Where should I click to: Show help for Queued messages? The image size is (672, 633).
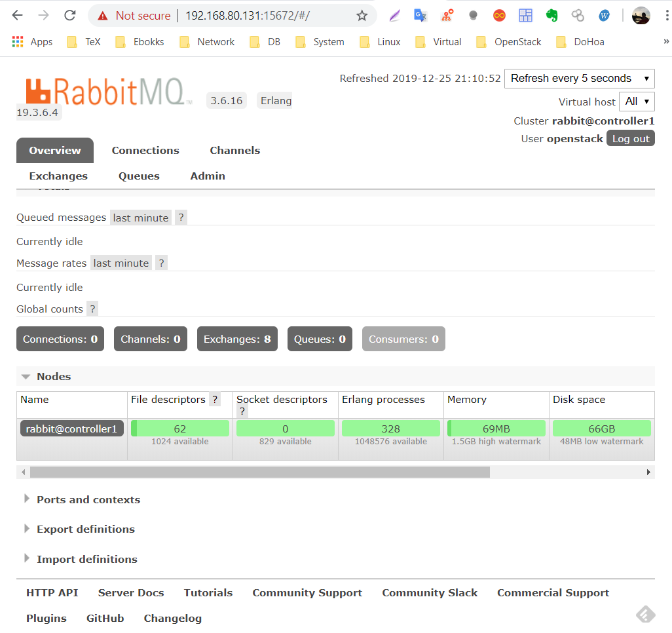tap(181, 218)
